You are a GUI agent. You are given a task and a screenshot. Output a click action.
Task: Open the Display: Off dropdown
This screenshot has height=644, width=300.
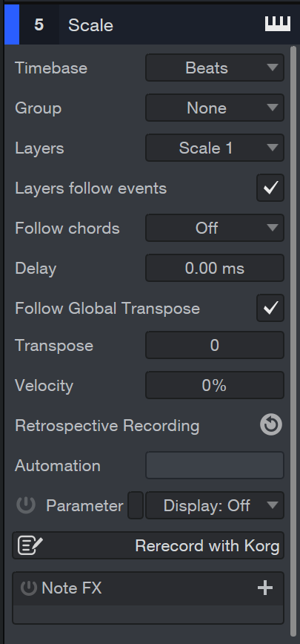[x=215, y=505]
